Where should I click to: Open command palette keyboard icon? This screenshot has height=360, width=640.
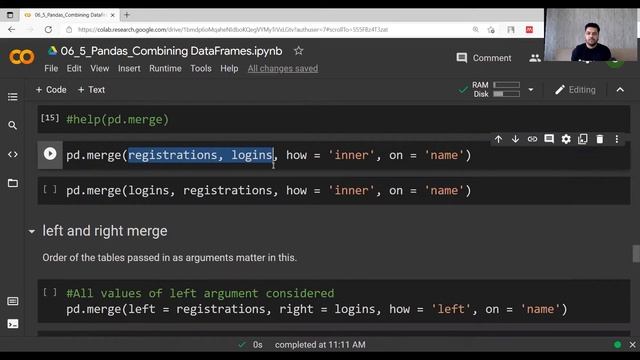[13, 301]
